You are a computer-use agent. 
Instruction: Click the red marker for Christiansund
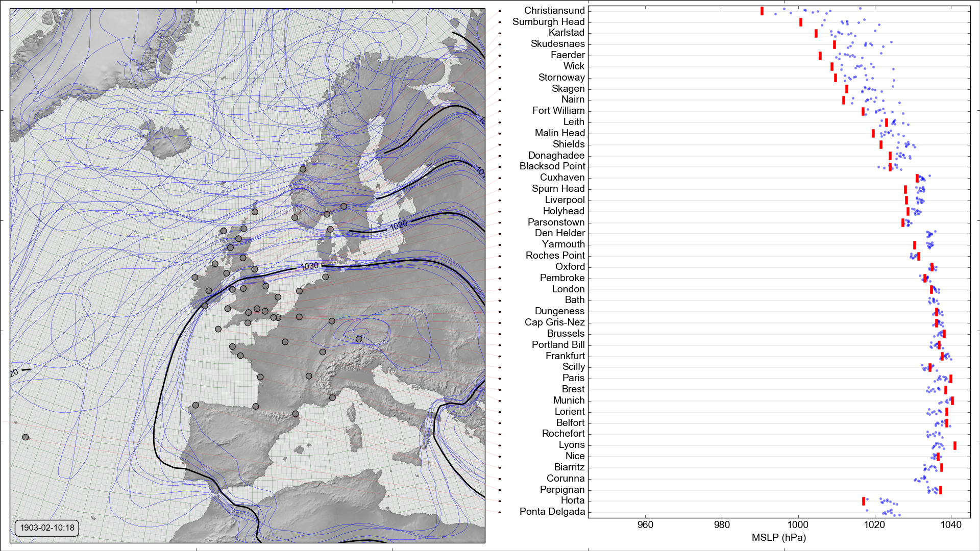[762, 11]
